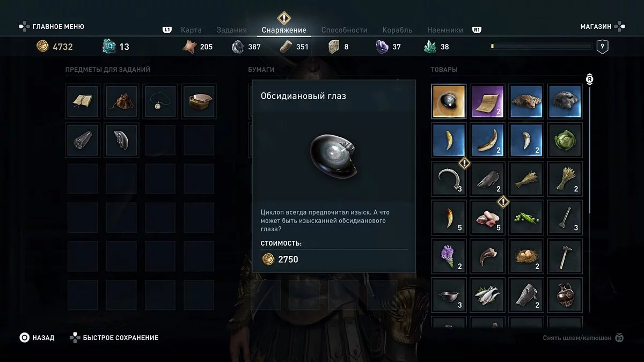This screenshot has width=644, height=362.
Task: Select the green cabbage item
Action: (x=565, y=140)
